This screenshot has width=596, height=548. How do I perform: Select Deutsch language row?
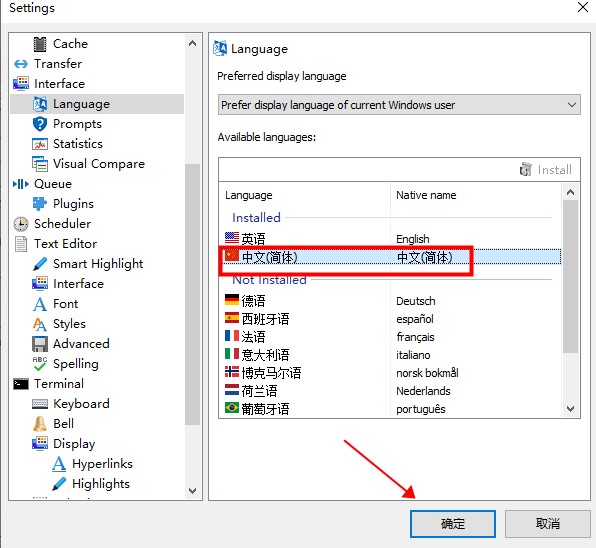click(390, 301)
